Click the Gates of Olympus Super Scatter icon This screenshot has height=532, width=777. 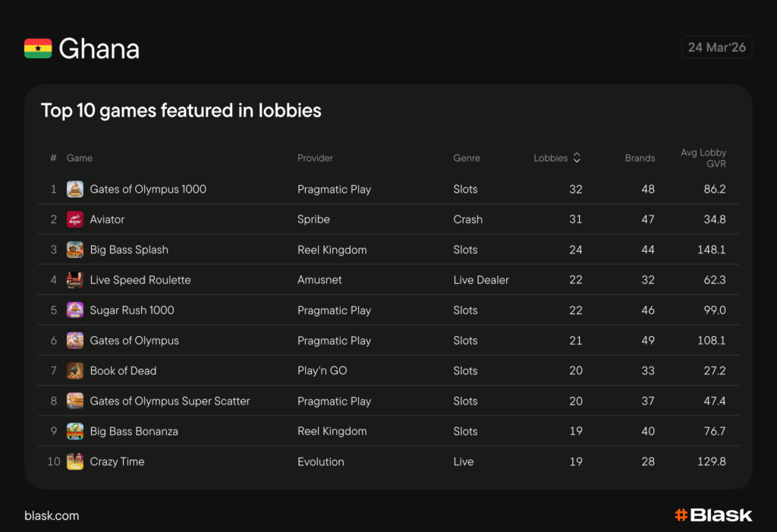(x=75, y=401)
